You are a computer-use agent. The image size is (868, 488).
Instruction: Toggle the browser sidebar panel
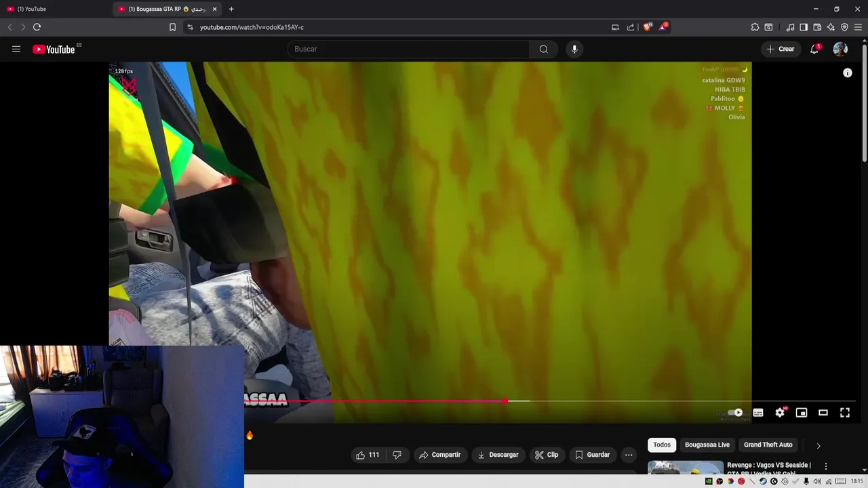pos(804,27)
